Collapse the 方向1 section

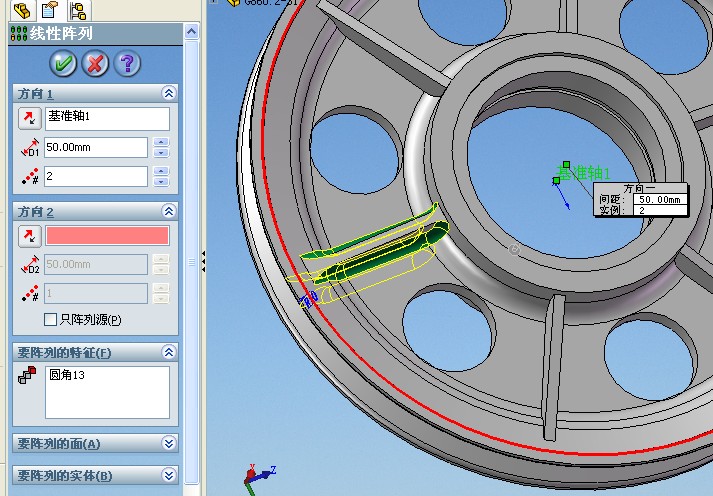tap(169, 93)
